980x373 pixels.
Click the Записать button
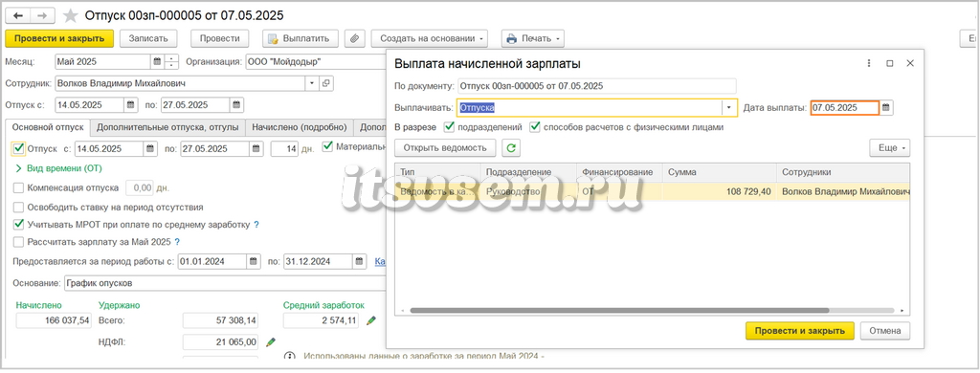pyautogui.click(x=148, y=38)
